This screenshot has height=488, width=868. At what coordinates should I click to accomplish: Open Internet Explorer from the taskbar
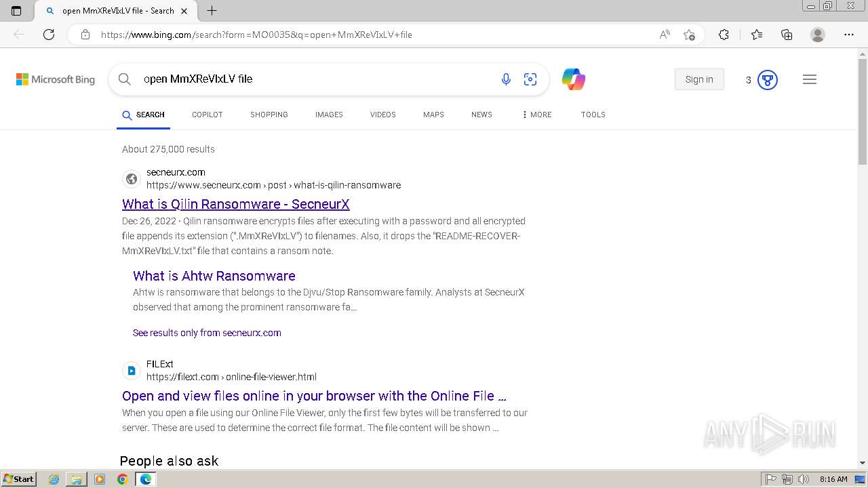[54, 479]
